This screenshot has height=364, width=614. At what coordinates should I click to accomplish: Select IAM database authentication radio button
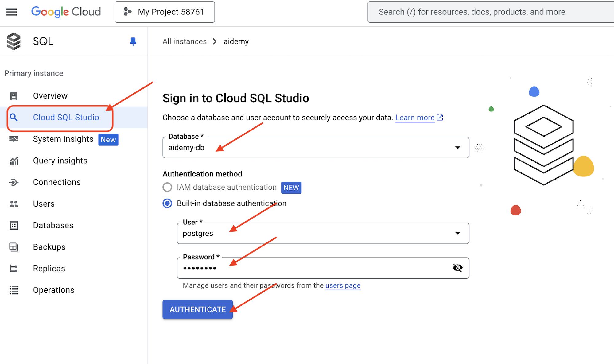click(167, 187)
